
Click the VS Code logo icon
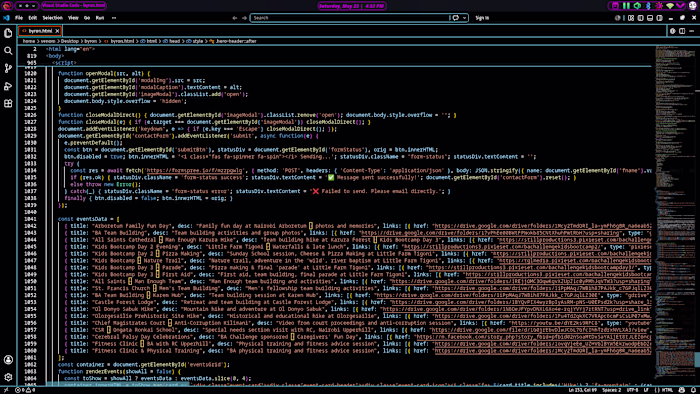pos(6,18)
